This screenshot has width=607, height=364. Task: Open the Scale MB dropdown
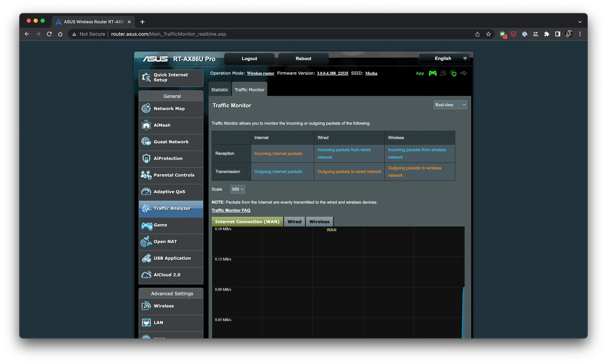[237, 189]
